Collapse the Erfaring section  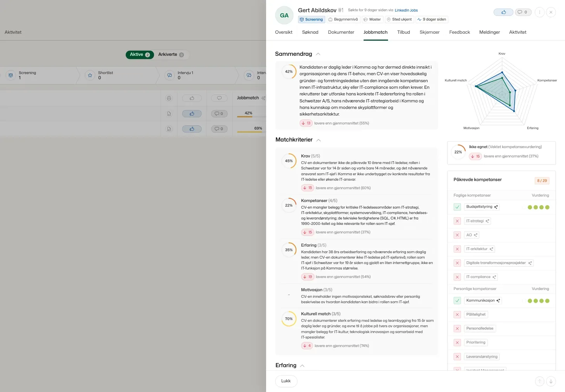tap(302, 366)
